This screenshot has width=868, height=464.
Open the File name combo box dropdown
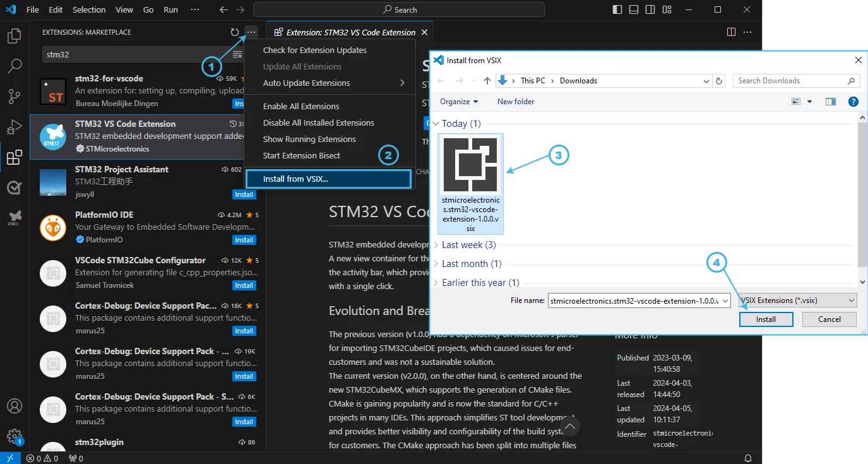(725, 301)
